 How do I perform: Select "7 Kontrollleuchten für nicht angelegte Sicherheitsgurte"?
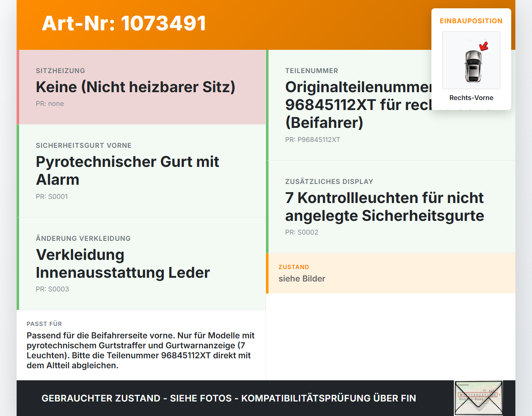tap(384, 207)
